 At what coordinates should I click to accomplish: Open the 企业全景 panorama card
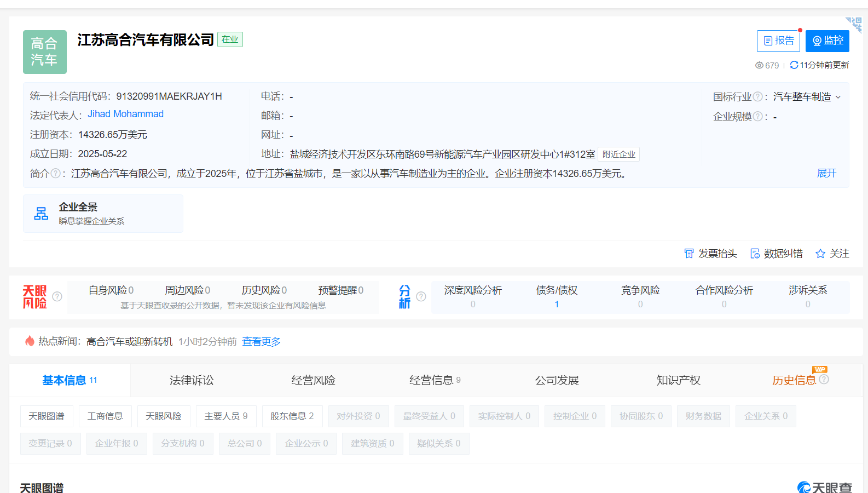point(103,214)
